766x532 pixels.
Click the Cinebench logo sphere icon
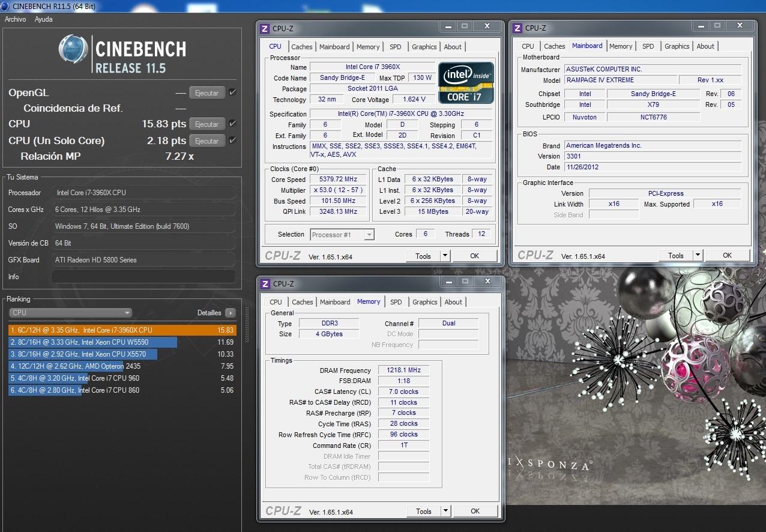click(x=73, y=49)
